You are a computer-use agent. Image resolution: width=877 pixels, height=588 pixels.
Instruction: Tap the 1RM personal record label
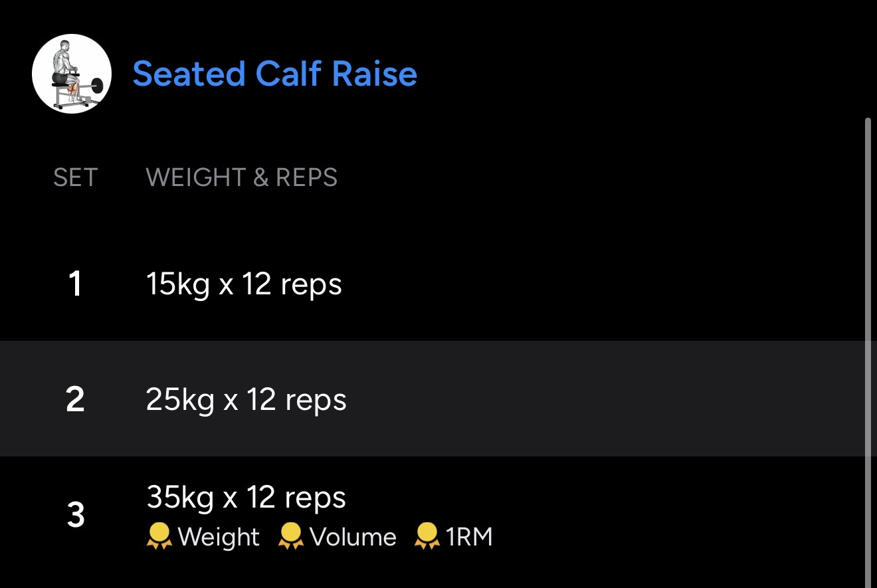[x=469, y=537]
